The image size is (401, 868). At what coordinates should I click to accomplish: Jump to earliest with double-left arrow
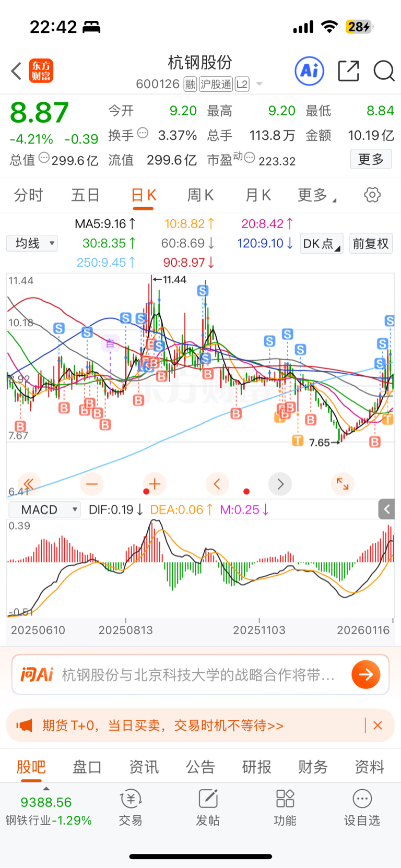pyautogui.click(x=29, y=484)
